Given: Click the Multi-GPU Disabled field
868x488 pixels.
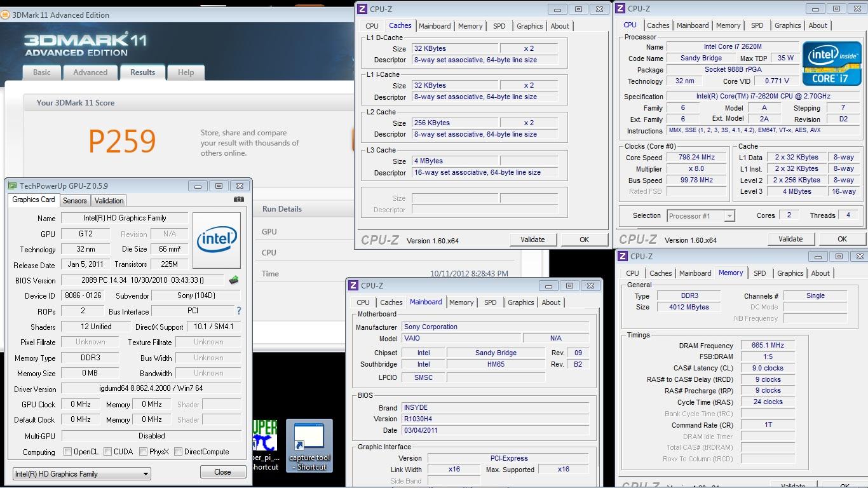Looking at the screenshot, I should click(151, 436).
